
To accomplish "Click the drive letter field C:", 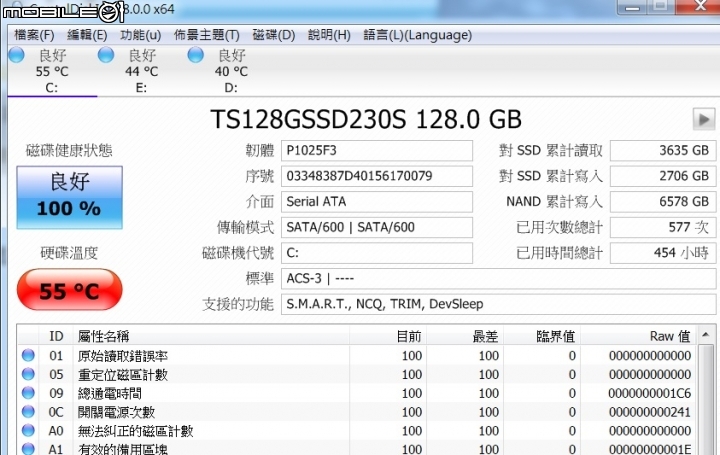I will point(377,253).
